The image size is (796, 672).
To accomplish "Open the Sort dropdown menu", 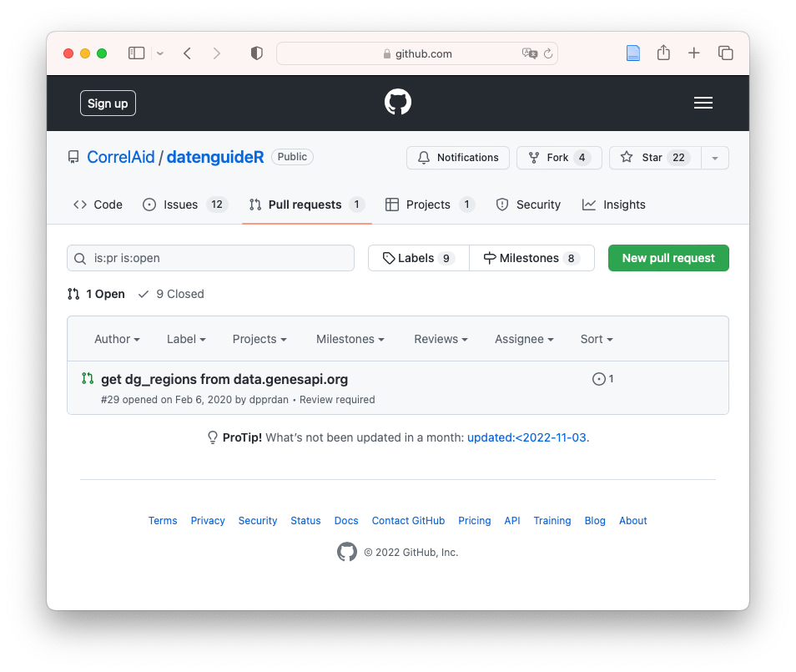I will (597, 339).
